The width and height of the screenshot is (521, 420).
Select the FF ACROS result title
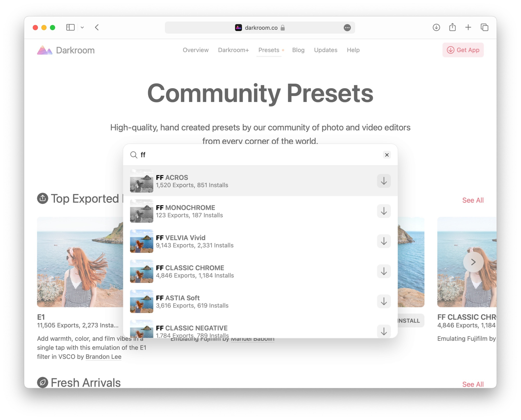pyautogui.click(x=172, y=177)
